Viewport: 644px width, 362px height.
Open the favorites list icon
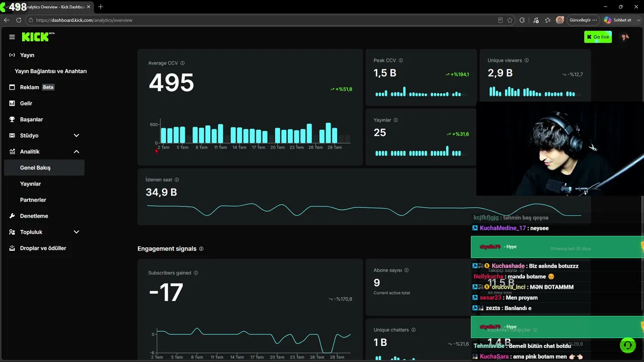tap(547, 20)
